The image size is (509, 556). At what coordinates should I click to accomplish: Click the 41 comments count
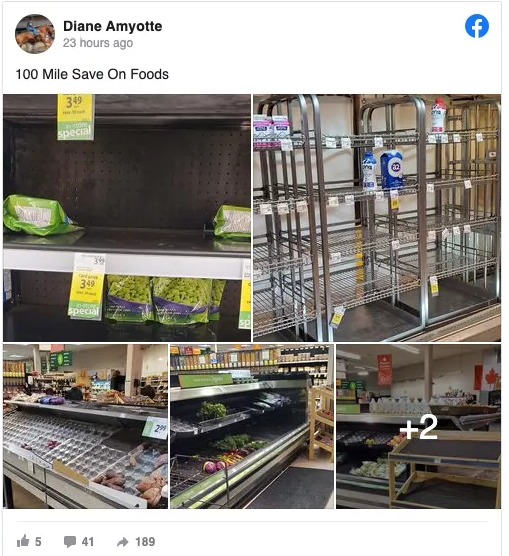point(88,541)
